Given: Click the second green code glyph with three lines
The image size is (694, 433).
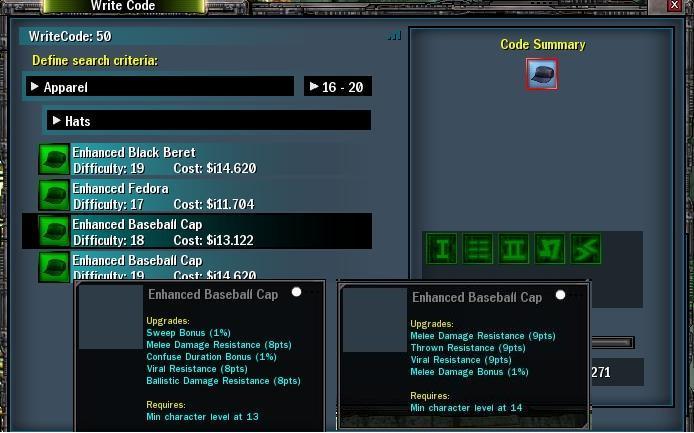Looking at the screenshot, I should pyautogui.click(x=478, y=248).
